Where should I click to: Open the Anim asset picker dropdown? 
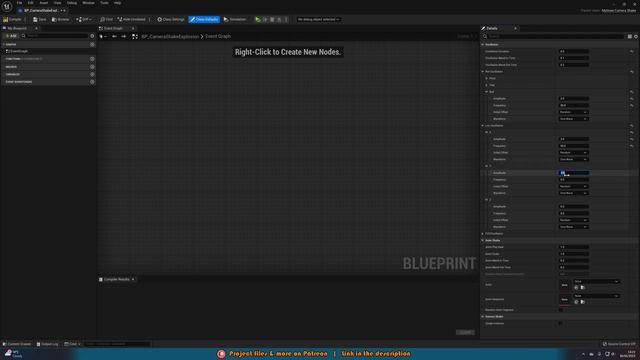coord(596,281)
